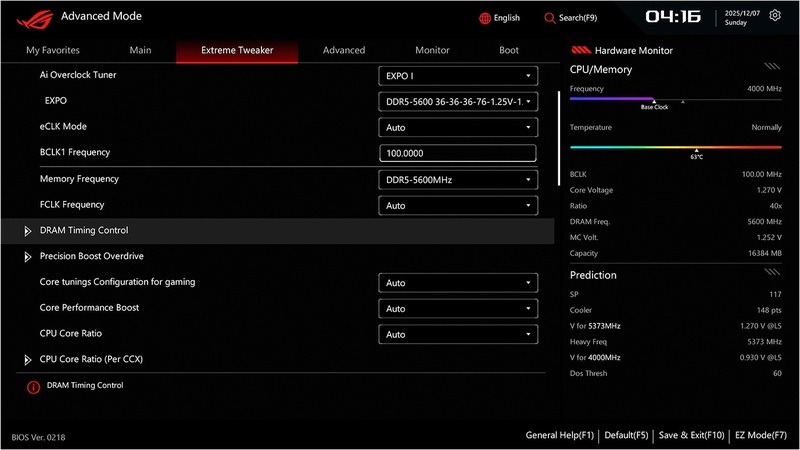Click the DRAM Freq. 5600 MHz value
The height and width of the screenshot is (450, 800).
[764, 222]
